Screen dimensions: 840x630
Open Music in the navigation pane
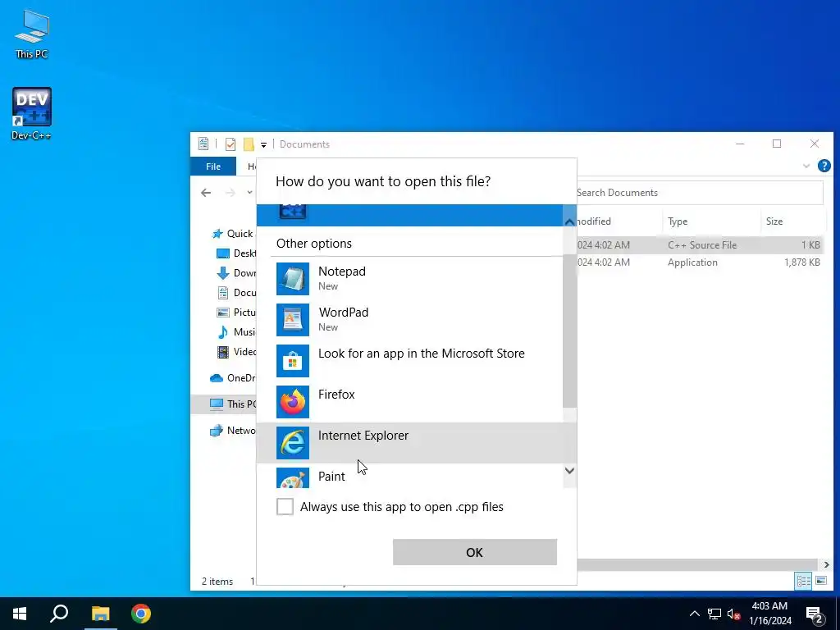click(x=236, y=332)
